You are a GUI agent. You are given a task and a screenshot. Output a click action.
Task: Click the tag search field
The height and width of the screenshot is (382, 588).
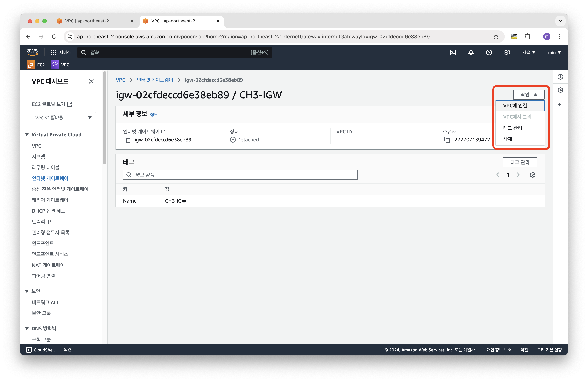[240, 175]
